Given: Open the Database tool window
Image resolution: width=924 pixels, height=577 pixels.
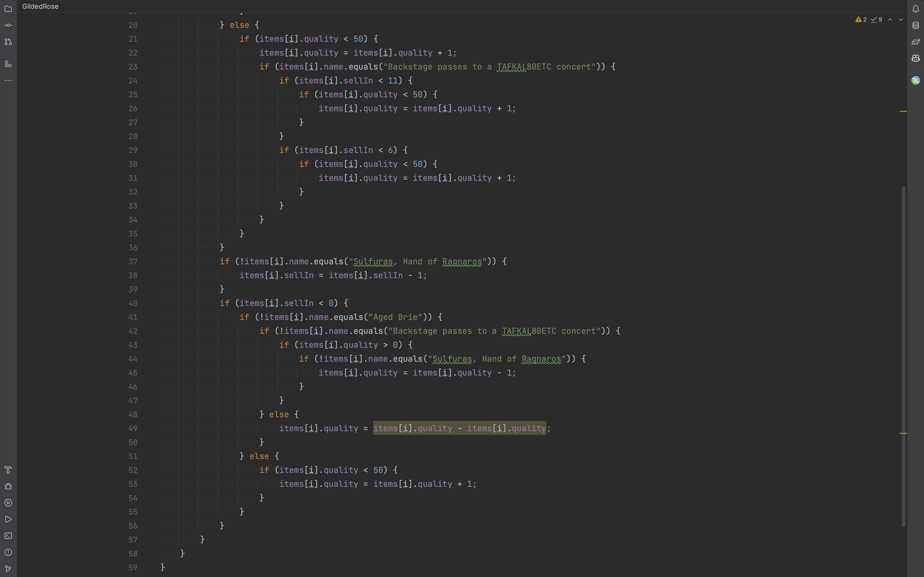Looking at the screenshot, I should tap(915, 26).
